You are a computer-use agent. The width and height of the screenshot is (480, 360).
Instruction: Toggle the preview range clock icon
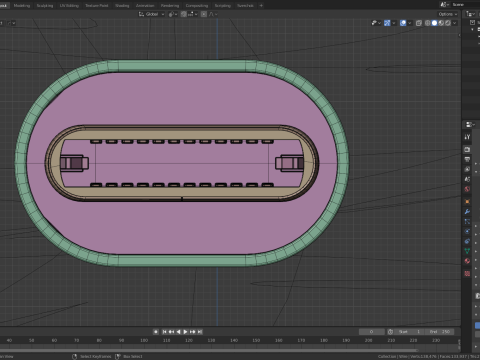[390, 332]
